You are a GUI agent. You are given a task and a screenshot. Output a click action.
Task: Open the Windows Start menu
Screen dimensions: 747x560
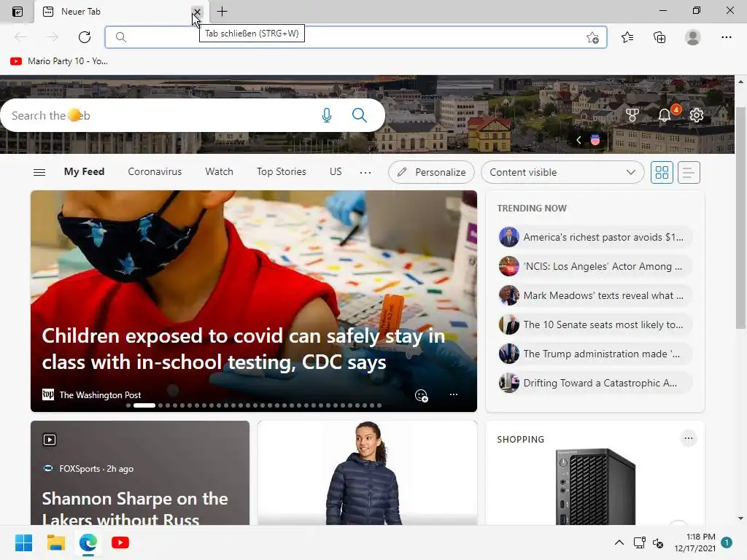23,542
